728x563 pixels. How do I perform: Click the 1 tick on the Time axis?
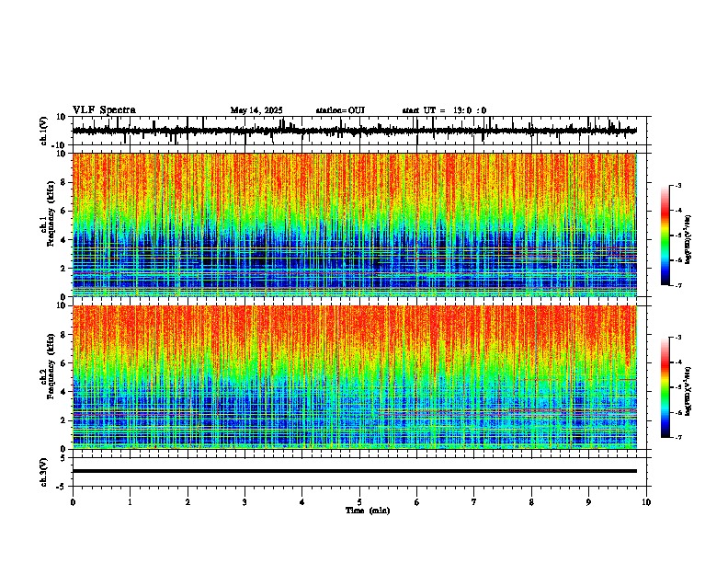(130, 502)
